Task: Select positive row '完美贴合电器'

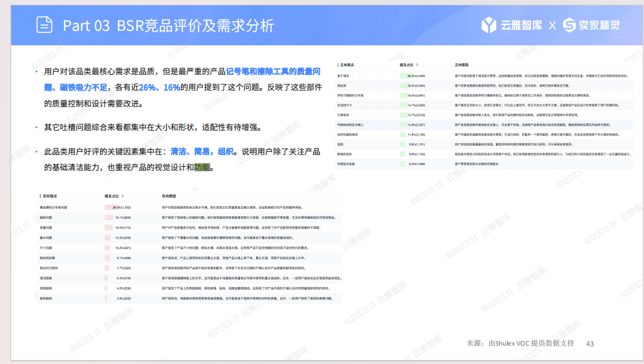Action: point(484,164)
